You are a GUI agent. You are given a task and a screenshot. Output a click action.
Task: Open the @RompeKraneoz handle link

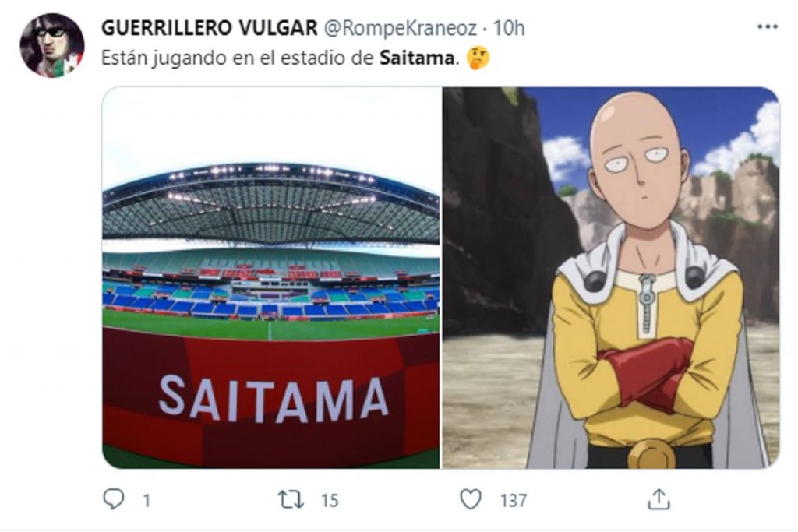(401, 29)
